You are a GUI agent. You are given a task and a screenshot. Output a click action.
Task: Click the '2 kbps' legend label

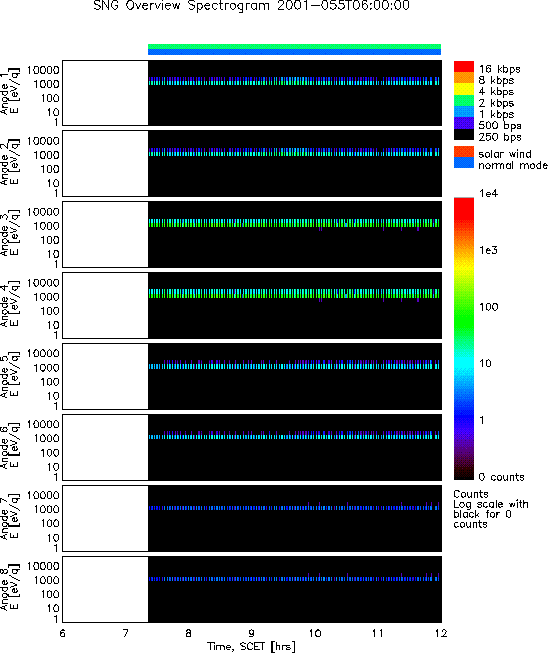[496, 103]
